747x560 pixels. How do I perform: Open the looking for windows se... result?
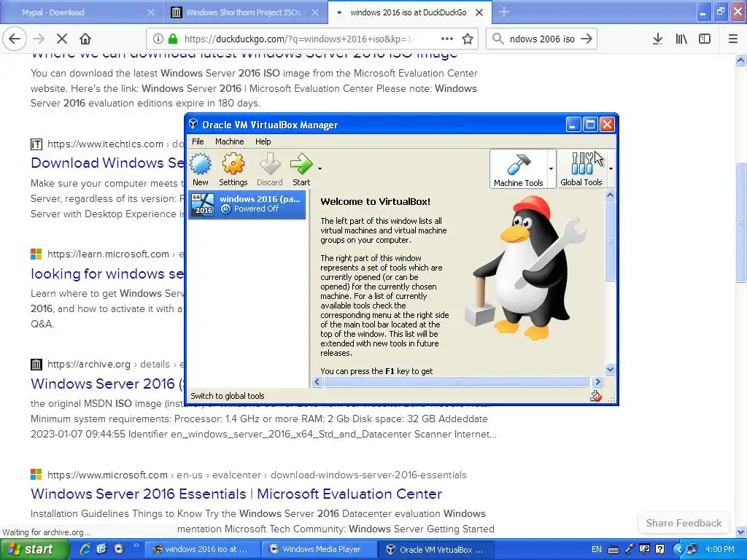(x=107, y=274)
